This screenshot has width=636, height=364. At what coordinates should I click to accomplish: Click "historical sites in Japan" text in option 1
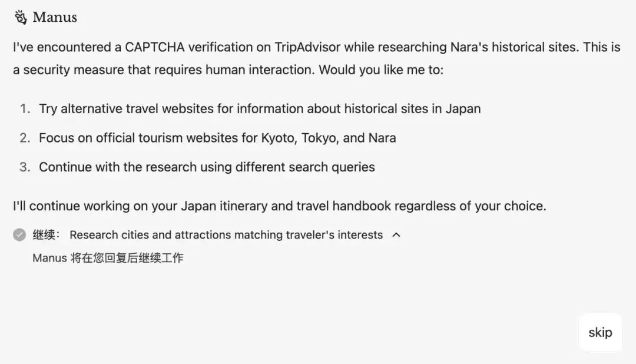coord(412,109)
